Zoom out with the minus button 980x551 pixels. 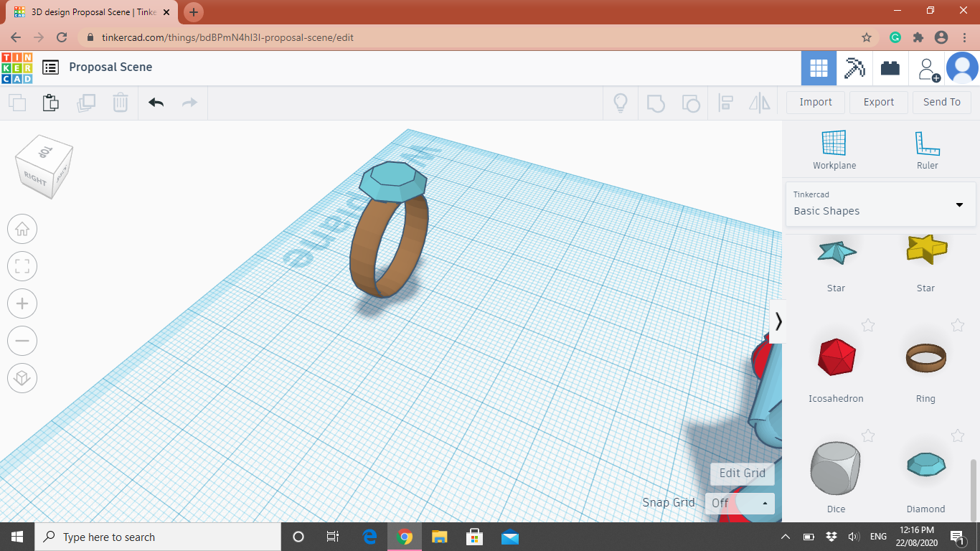pyautogui.click(x=22, y=341)
